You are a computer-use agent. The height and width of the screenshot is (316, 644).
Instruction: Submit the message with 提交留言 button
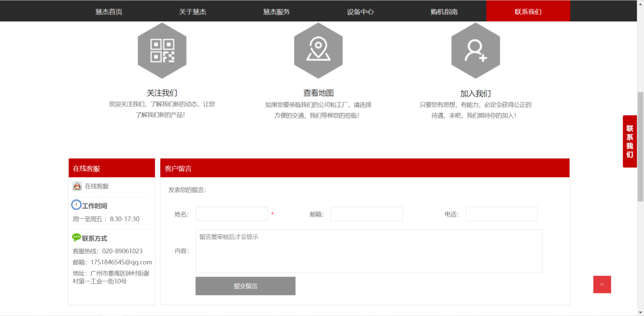click(246, 286)
